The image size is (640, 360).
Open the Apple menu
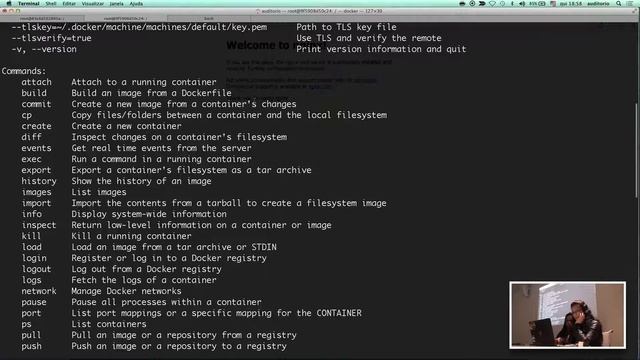(9, 3)
